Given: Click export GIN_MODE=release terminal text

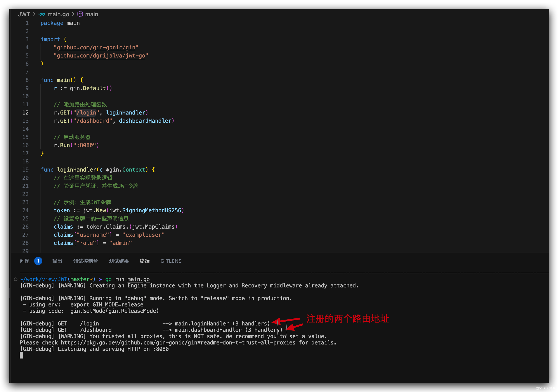Looking at the screenshot, I should point(107,305).
